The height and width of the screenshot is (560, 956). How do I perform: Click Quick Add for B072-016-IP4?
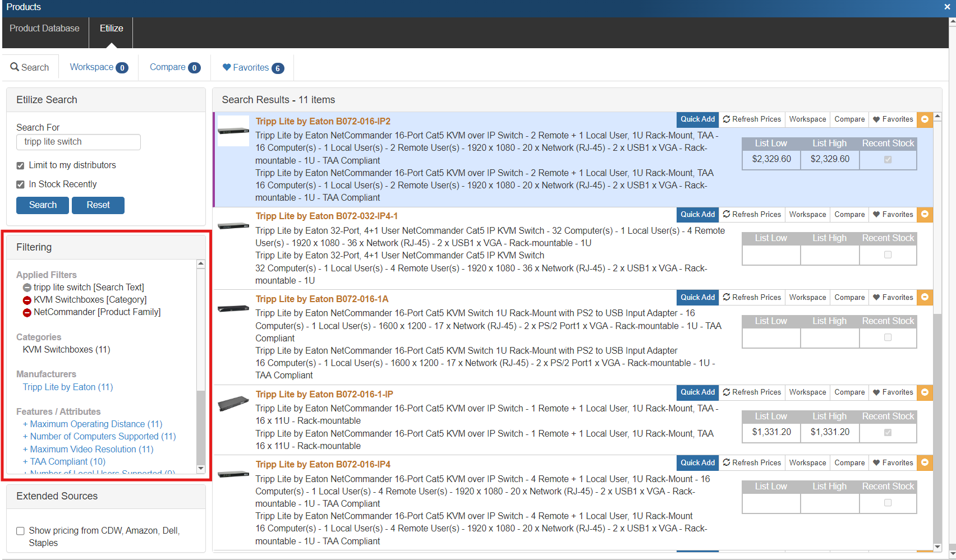697,463
